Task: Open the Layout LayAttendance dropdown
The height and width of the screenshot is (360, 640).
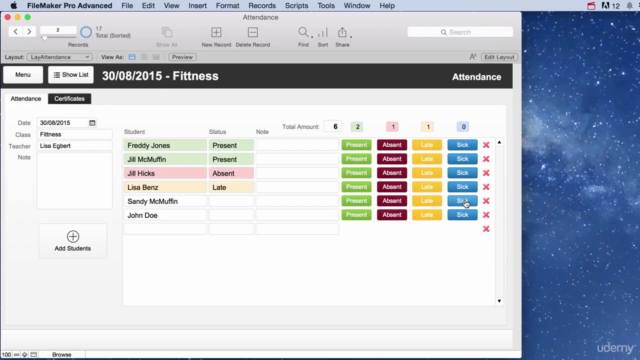Action: (x=60, y=57)
